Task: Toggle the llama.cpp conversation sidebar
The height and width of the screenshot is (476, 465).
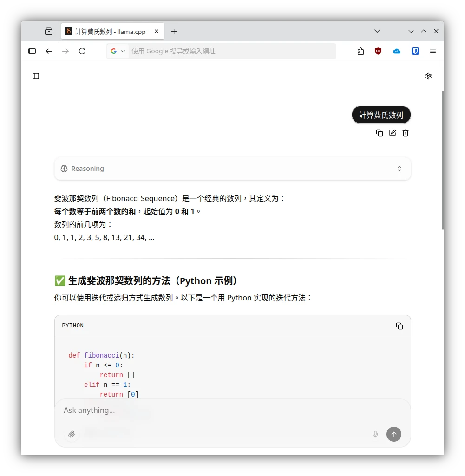Action: [36, 76]
